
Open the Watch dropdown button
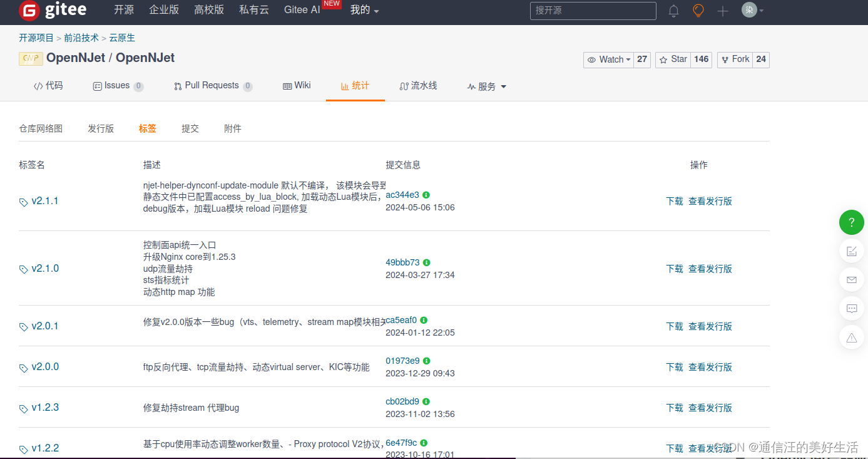pos(608,59)
